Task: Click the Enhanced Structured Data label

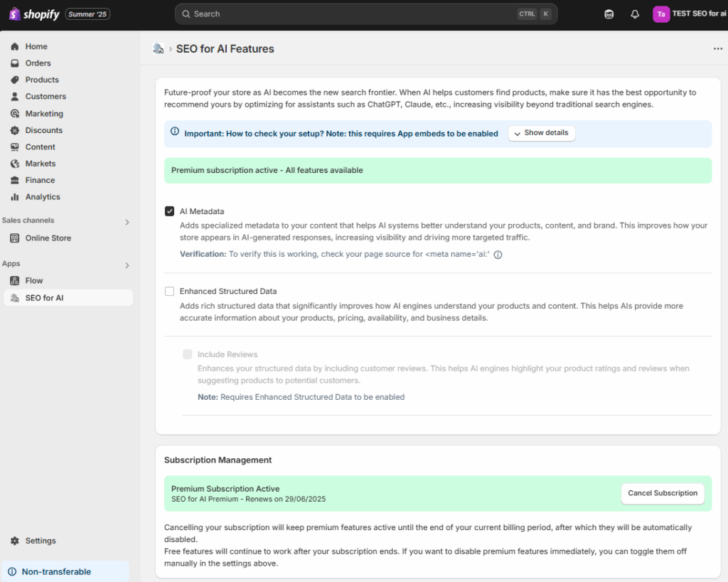Action: [228, 291]
